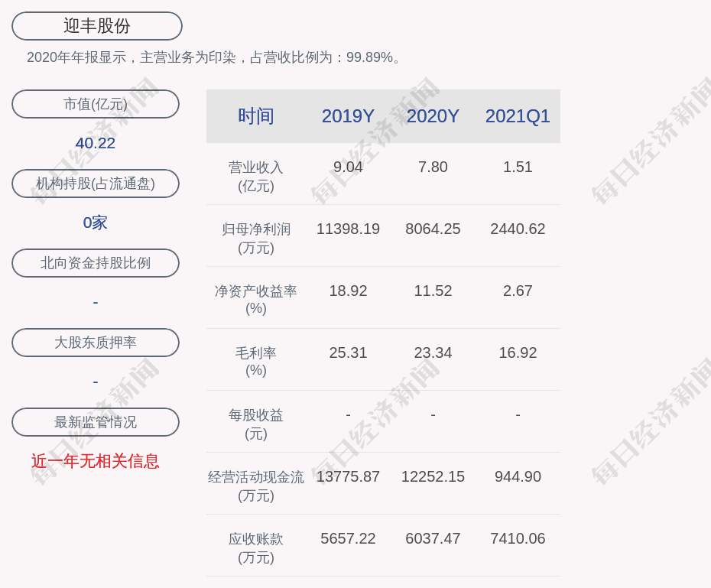The width and height of the screenshot is (711, 588).
Task: Click the red 近一年无相关信息 text
Action: click(x=96, y=461)
